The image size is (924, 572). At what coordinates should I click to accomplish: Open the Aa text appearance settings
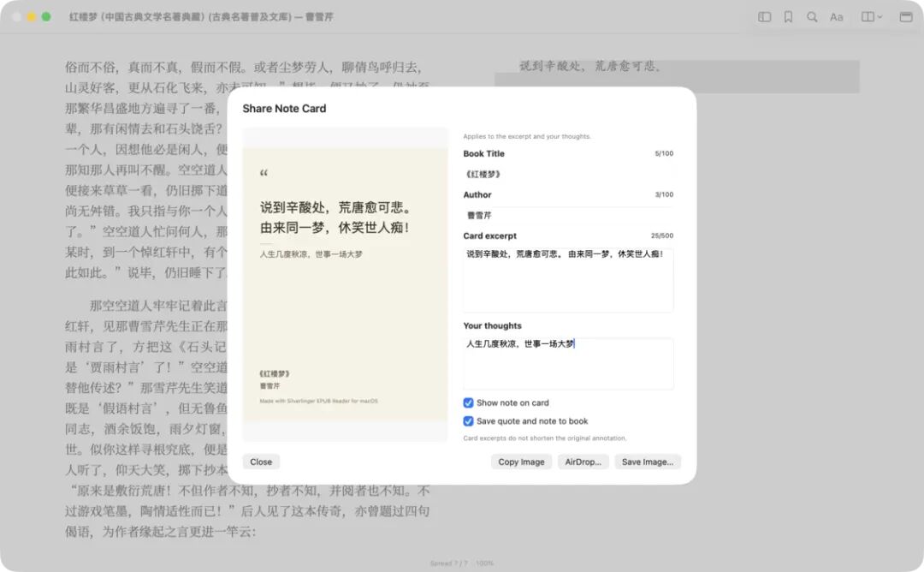pyautogui.click(x=836, y=17)
